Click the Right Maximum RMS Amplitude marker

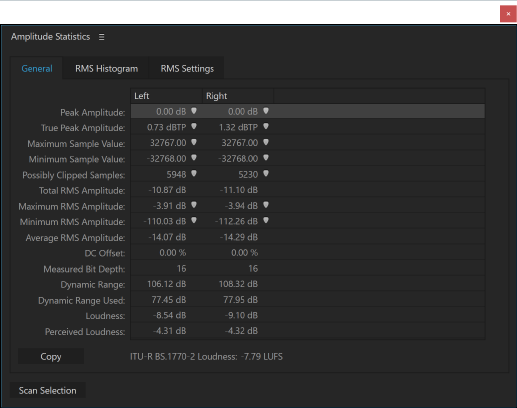[x=266, y=205]
